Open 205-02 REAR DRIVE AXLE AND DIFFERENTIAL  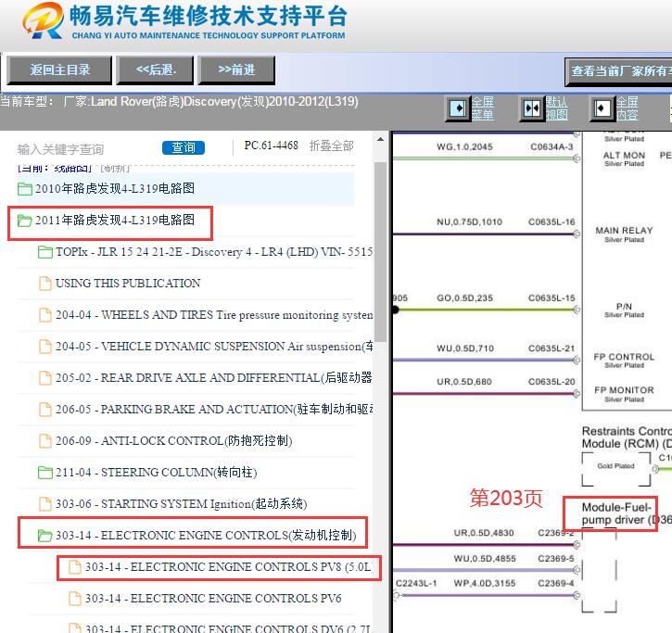click(214, 378)
